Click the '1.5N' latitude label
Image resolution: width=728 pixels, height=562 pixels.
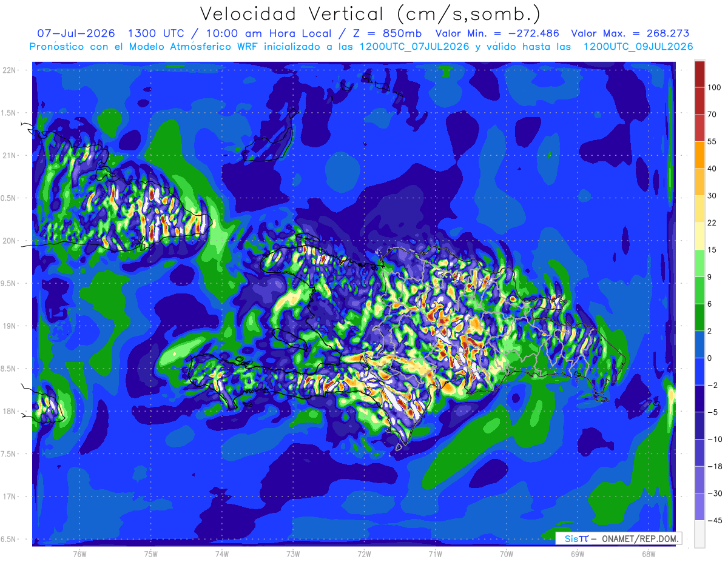point(9,113)
